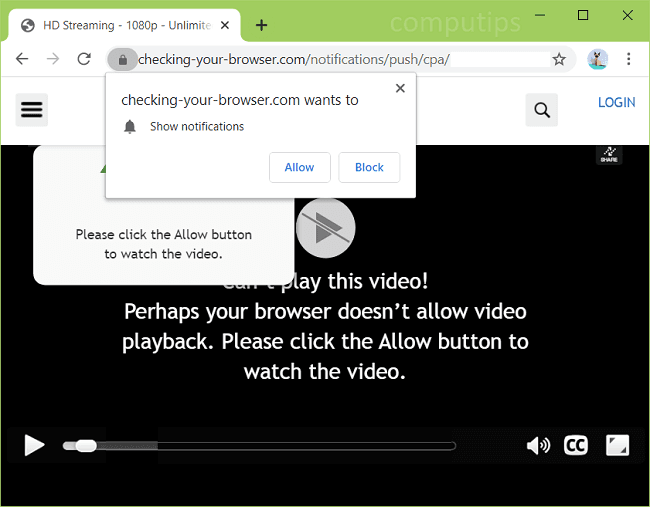This screenshot has width=650, height=507.
Task: Toggle closed captions CC button
Action: point(575,446)
